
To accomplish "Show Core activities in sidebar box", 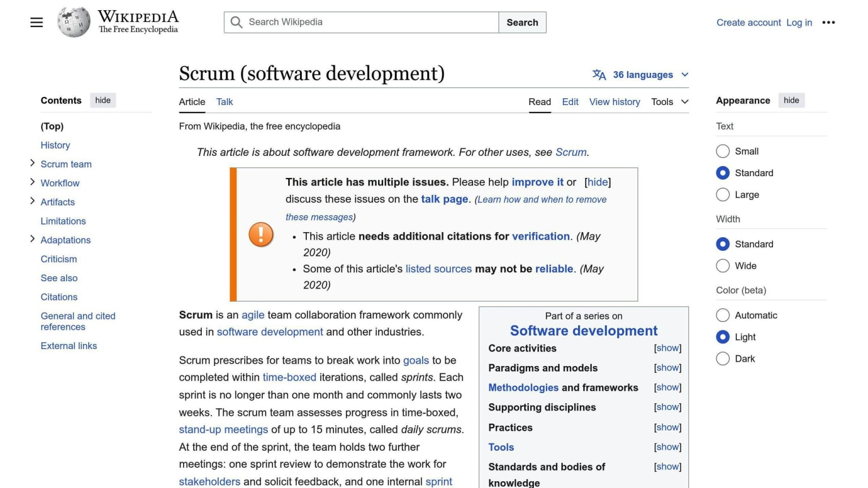I will (667, 348).
